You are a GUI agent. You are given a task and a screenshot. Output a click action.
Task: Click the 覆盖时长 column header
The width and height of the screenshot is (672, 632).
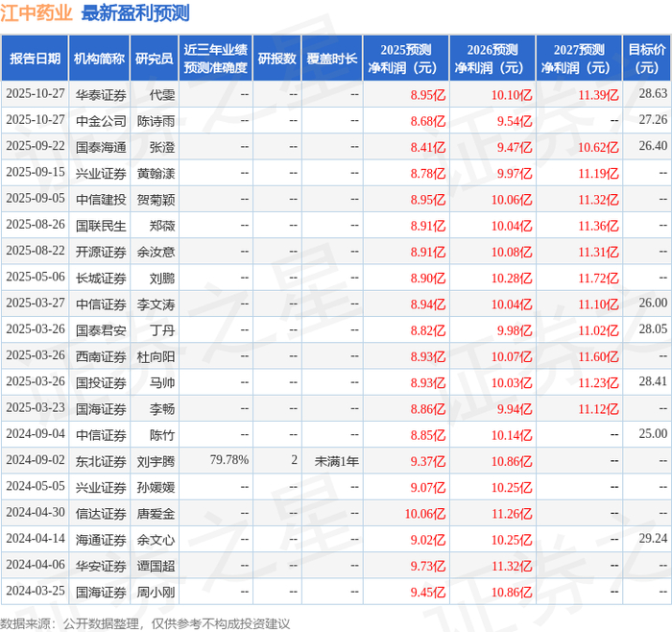332,59
